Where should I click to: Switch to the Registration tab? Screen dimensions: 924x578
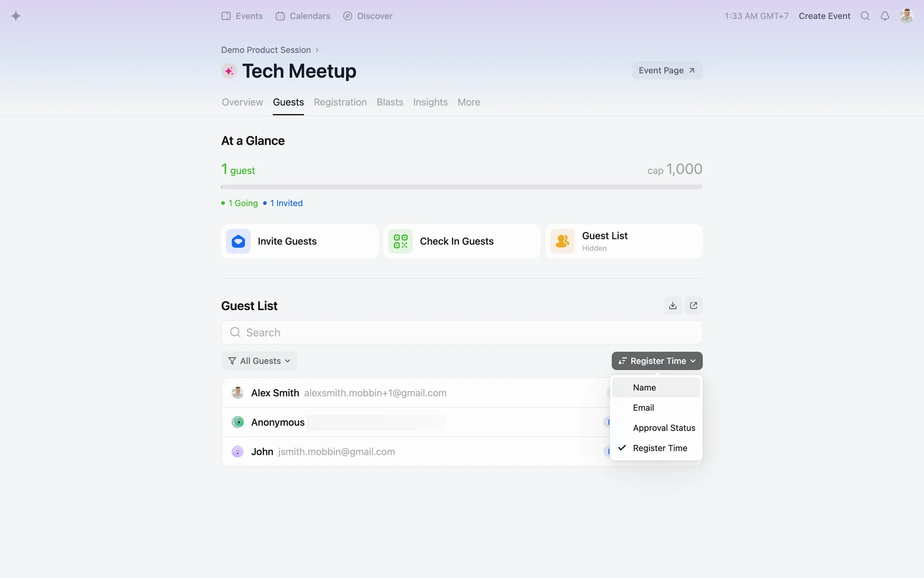coord(340,102)
